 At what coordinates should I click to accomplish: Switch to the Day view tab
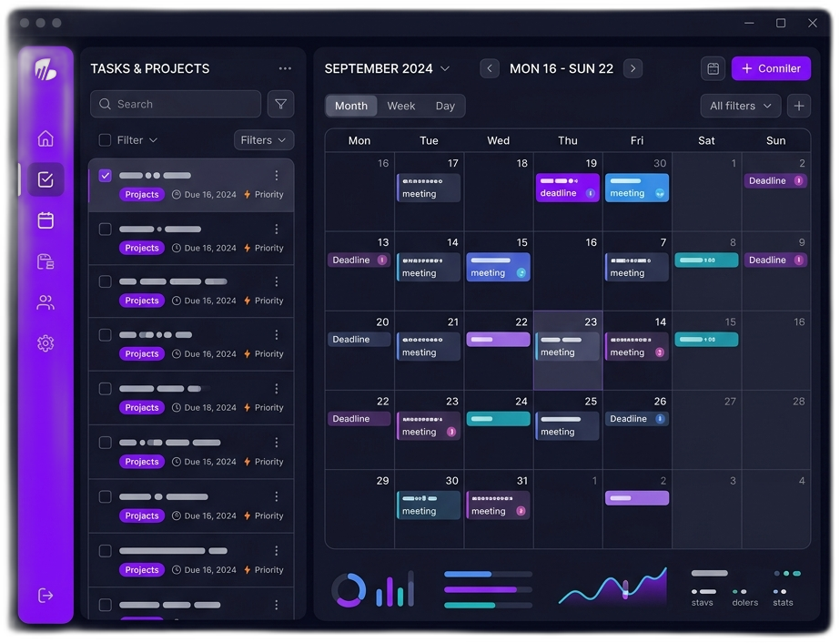(x=445, y=106)
